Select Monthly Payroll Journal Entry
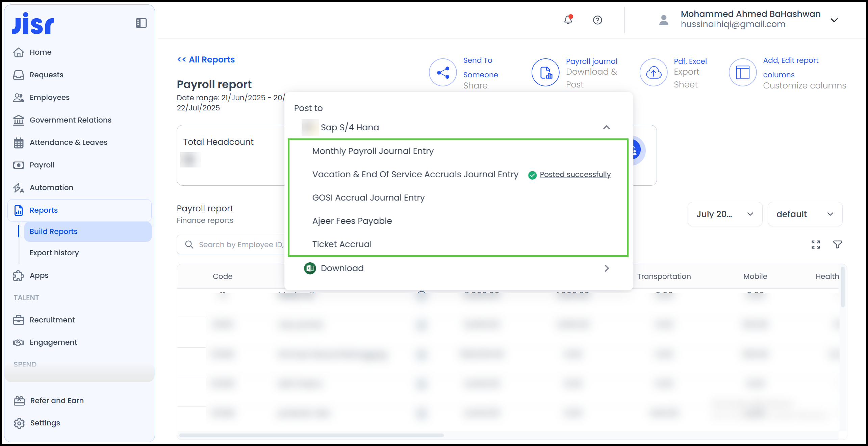The image size is (868, 446). coord(373,151)
